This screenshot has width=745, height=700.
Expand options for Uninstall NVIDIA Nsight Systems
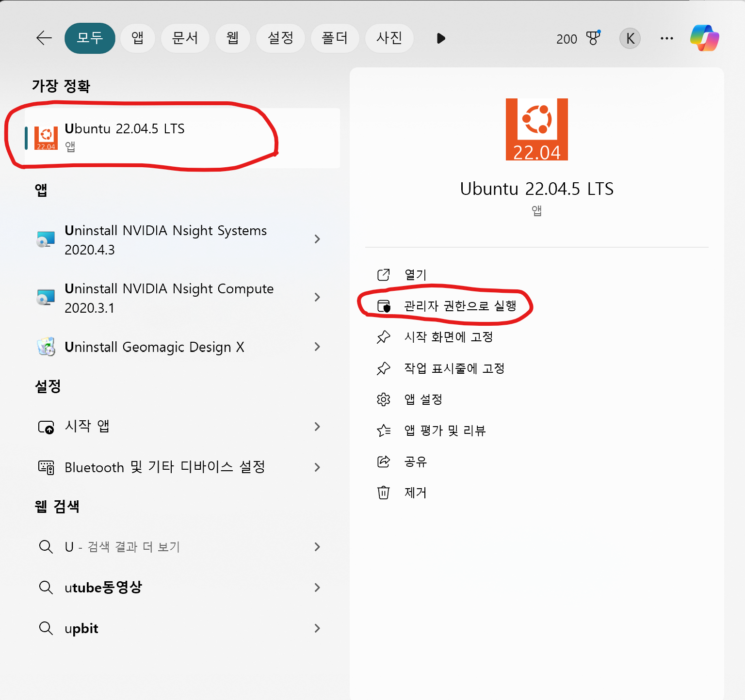point(317,239)
